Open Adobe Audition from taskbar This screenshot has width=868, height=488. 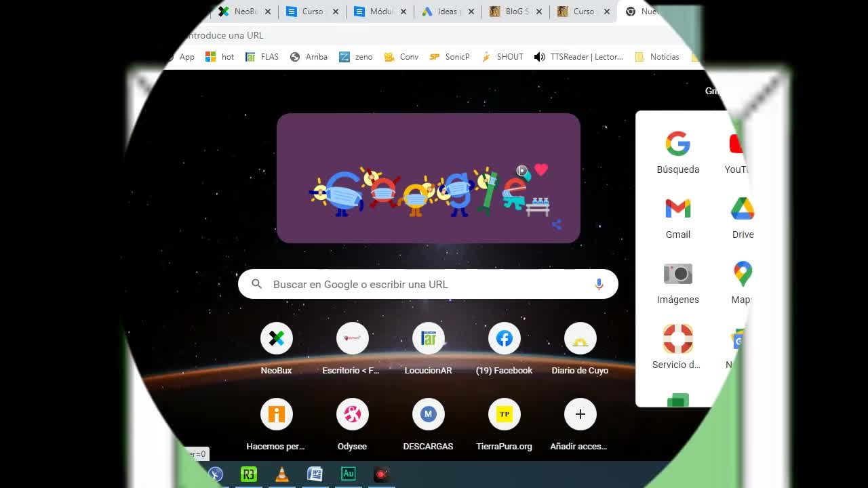[x=349, y=474]
